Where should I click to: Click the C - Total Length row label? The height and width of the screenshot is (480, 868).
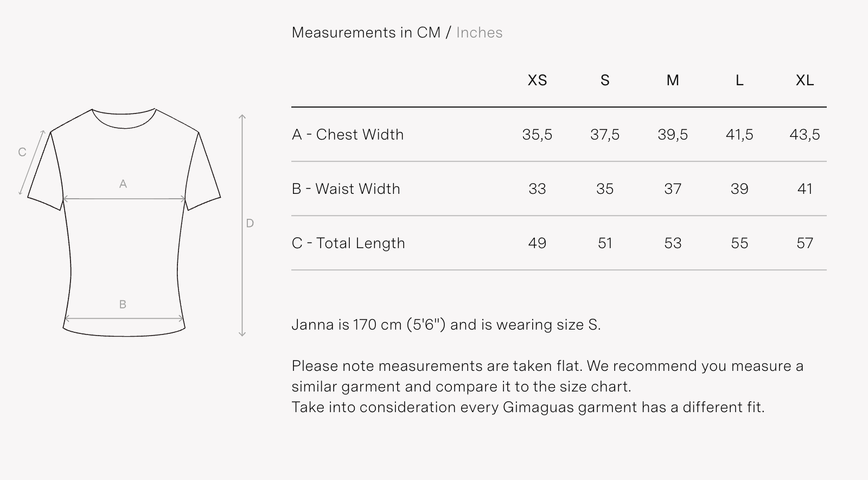[348, 243]
